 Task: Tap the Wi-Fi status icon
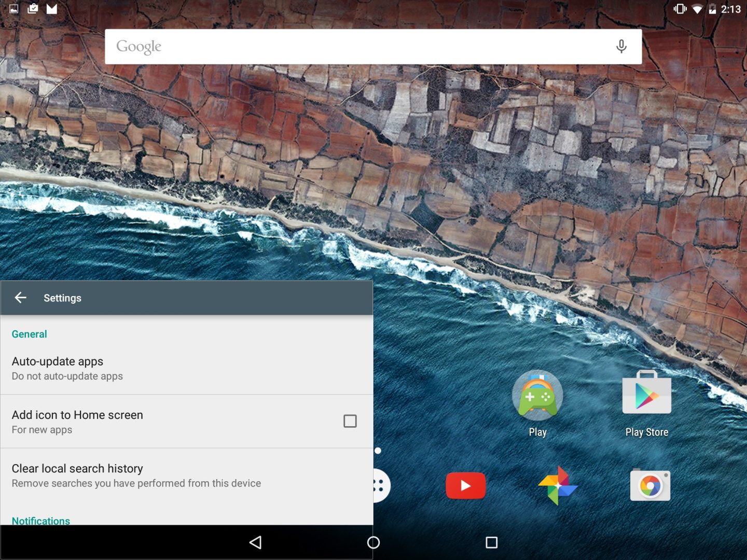pyautogui.click(x=698, y=9)
